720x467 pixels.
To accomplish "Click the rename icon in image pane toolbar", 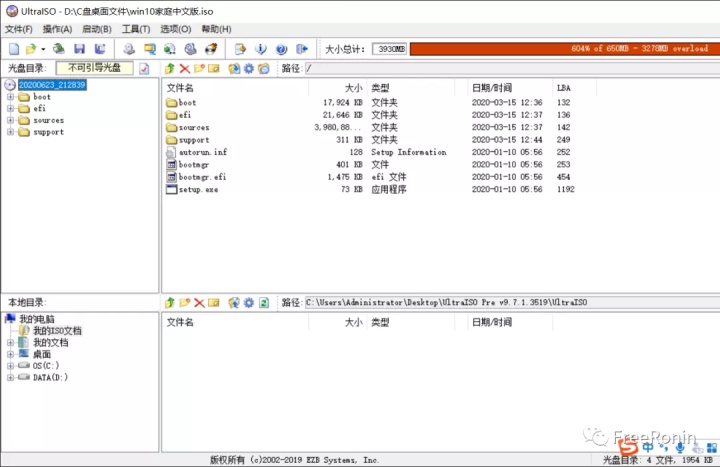I will (214, 68).
